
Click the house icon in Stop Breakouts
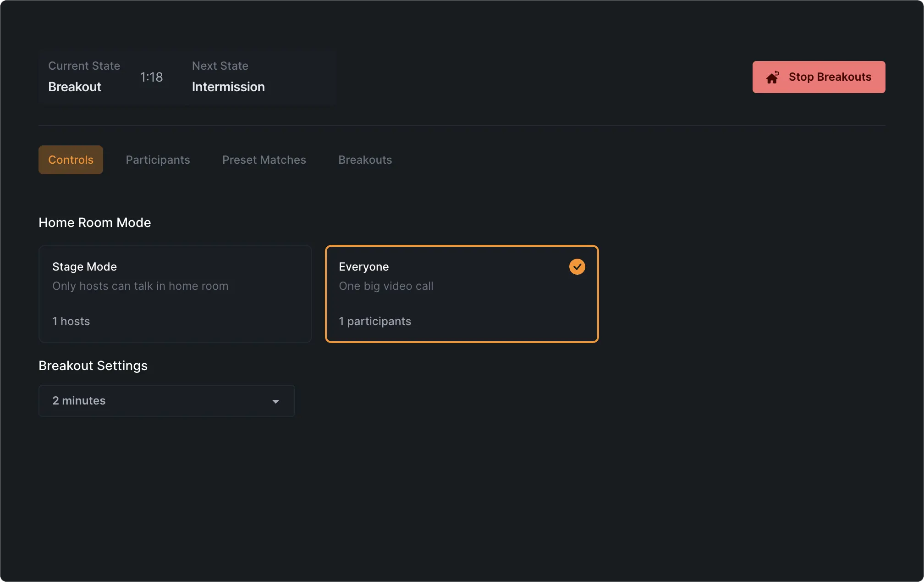tap(772, 78)
